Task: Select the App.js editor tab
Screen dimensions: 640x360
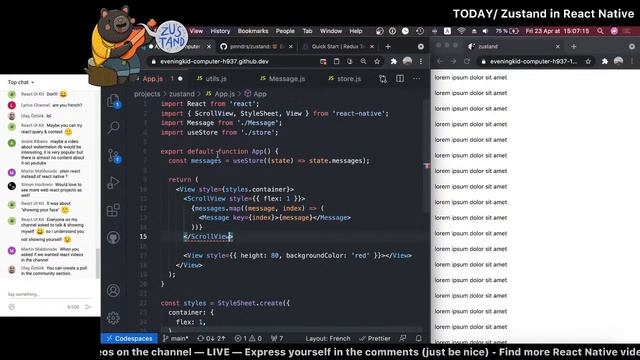Action: 158,78
